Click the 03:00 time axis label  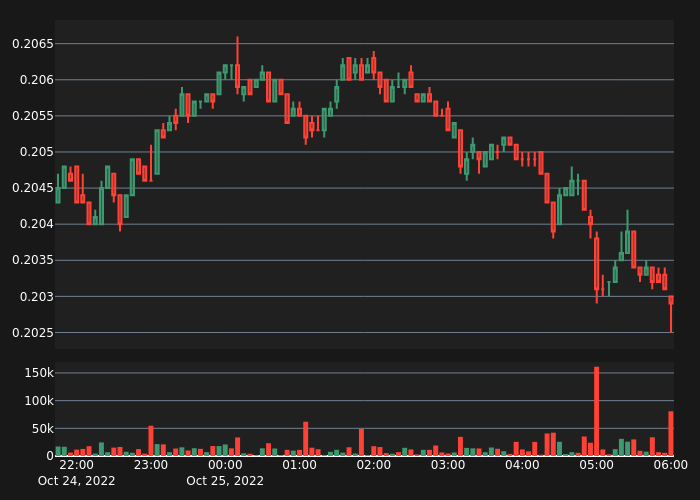[448, 465]
